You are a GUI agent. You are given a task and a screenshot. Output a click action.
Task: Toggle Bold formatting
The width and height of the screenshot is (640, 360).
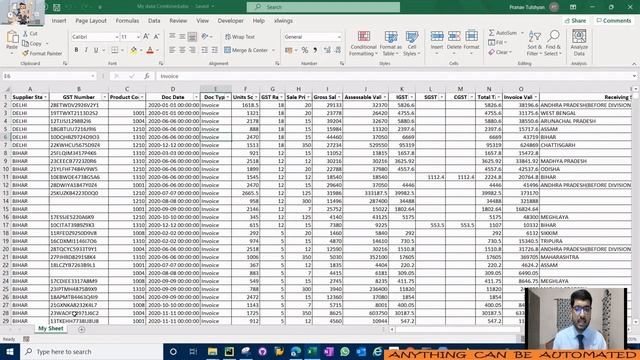(x=76, y=50)
